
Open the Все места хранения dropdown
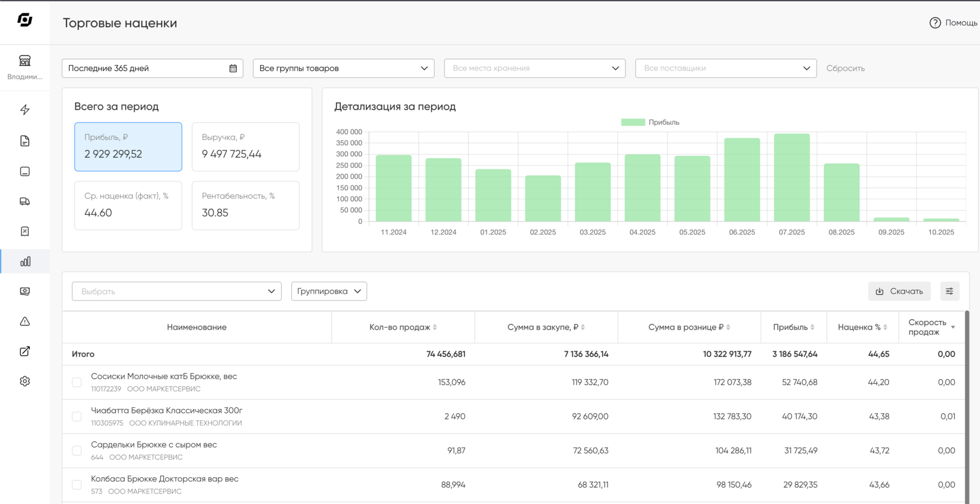[534, 68]
